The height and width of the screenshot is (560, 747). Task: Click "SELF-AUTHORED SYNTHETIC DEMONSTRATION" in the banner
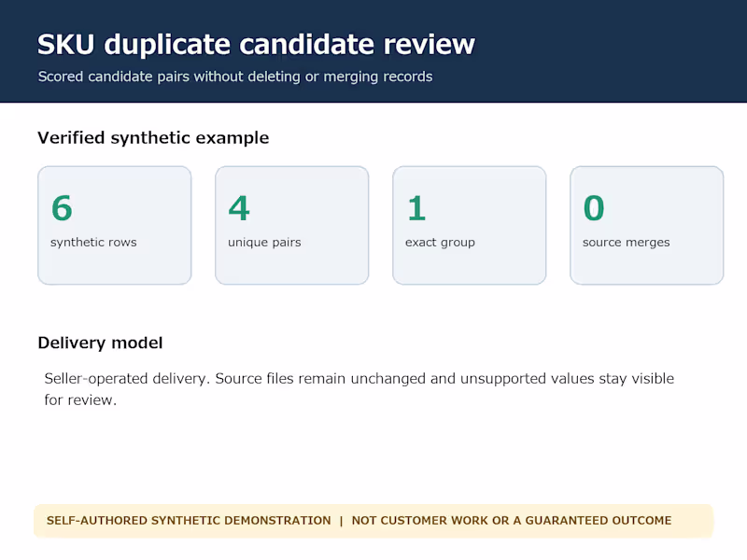pyautogui.click(x=189, y=521)
